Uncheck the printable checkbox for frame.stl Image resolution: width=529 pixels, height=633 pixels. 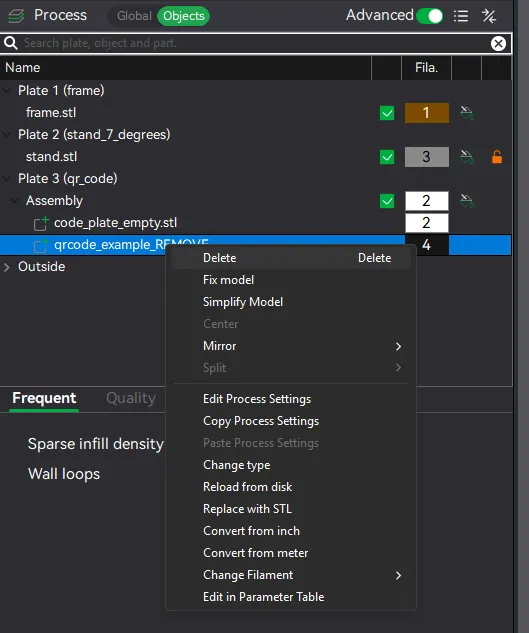pyautogui.click(x=387, y=113)
